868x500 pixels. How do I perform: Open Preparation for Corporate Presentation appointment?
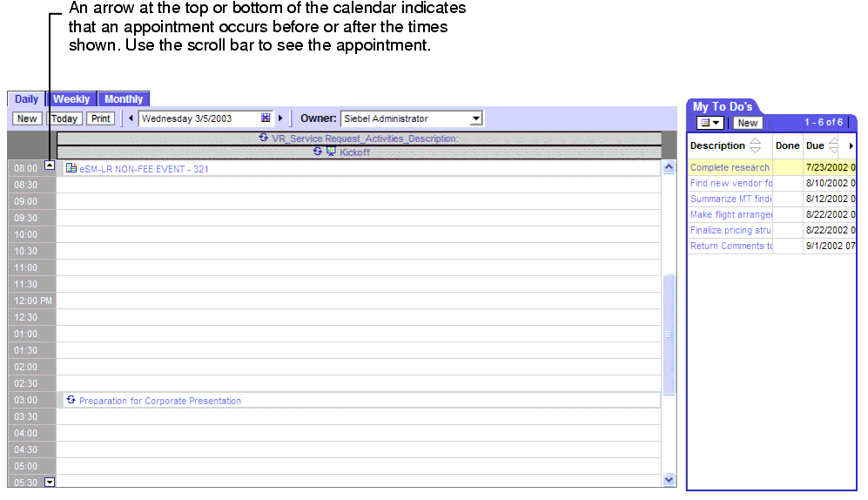pos(160,401)
